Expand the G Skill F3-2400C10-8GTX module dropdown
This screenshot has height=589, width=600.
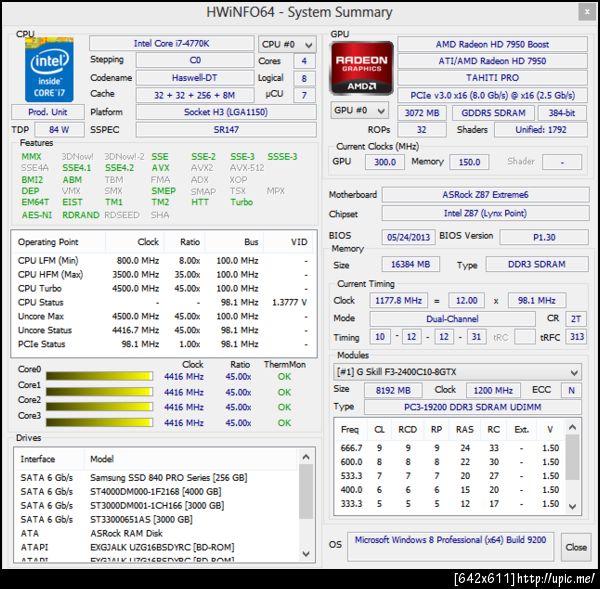[x=457, y=372]
